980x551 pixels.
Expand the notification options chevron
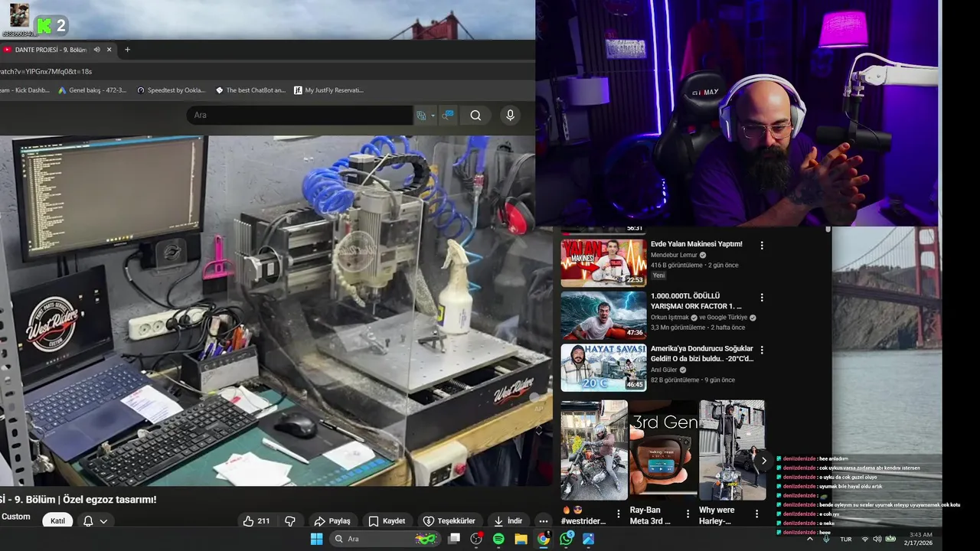tap(103, 521)
